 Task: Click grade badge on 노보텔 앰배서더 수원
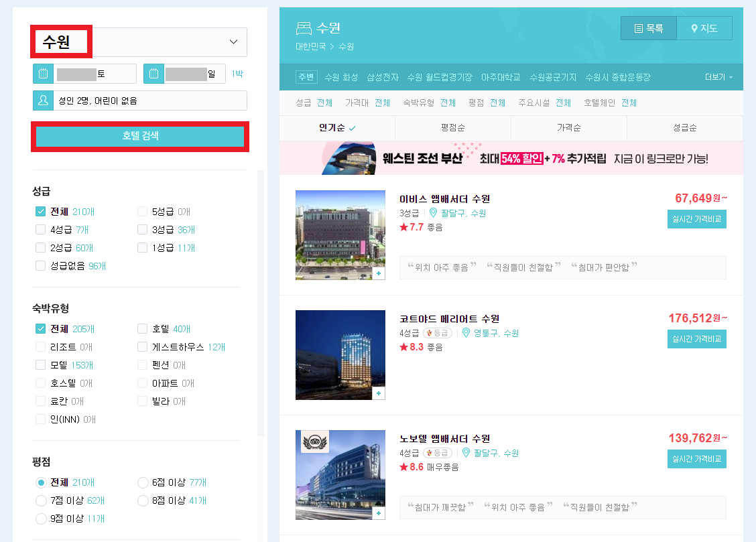[x=437, y=453]
